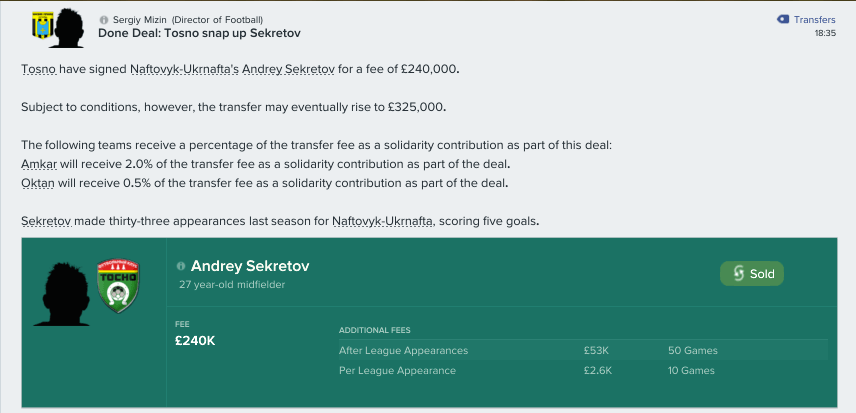
Task: Select the Per League Appearance row
Action: pos(582,370)
